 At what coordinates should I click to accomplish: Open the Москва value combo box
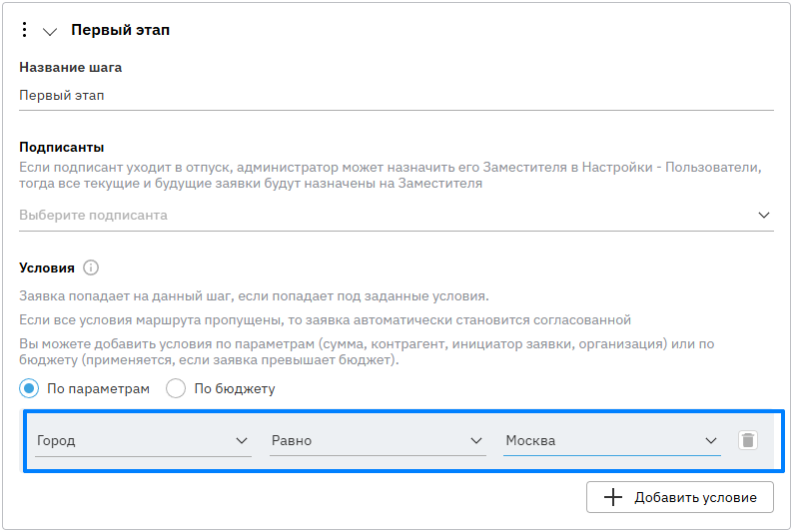coord(599,441)
